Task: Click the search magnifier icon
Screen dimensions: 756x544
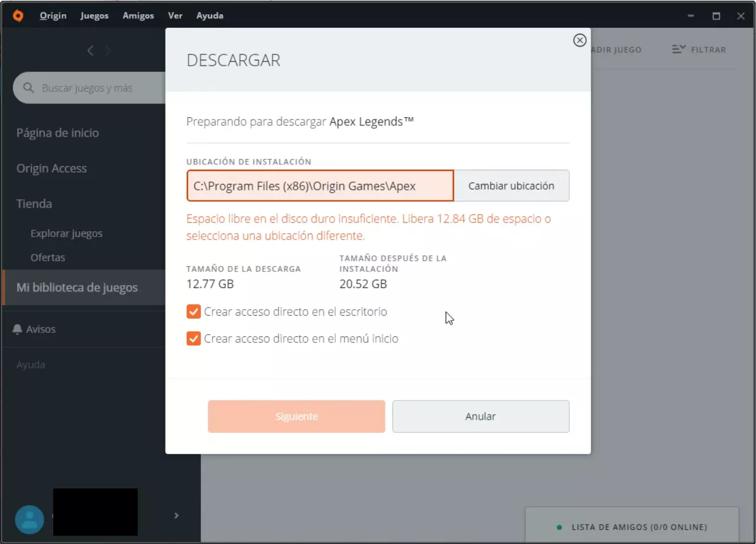Action: pos(28,88)
